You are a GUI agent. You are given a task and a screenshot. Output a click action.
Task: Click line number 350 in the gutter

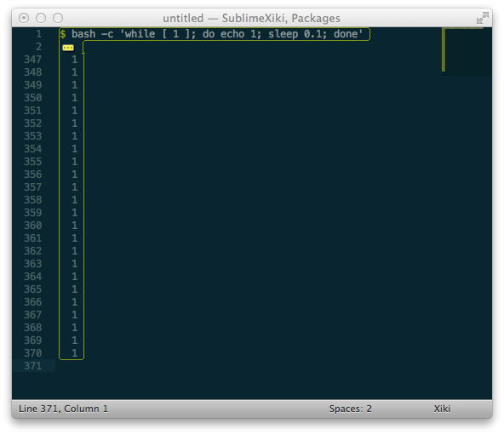click(33, 98)
